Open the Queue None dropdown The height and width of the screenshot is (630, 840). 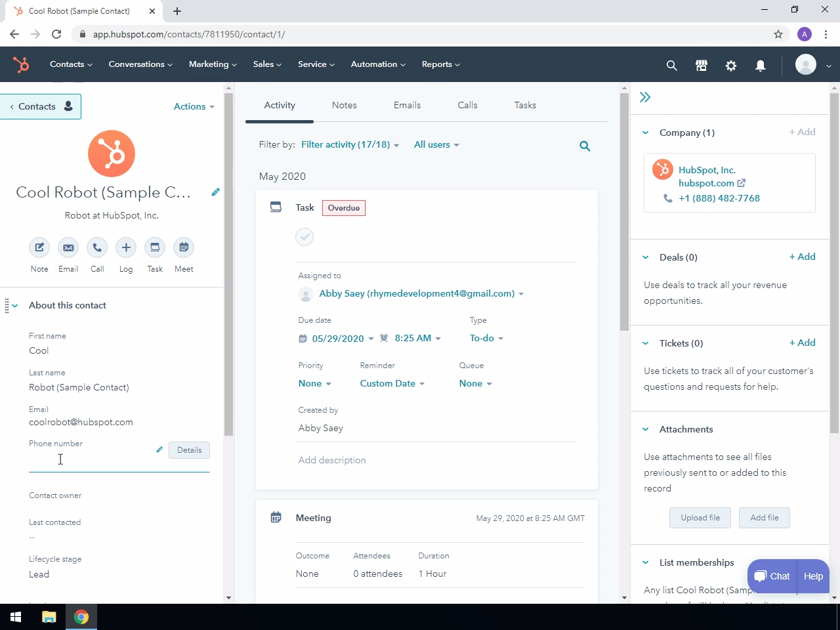476,383
